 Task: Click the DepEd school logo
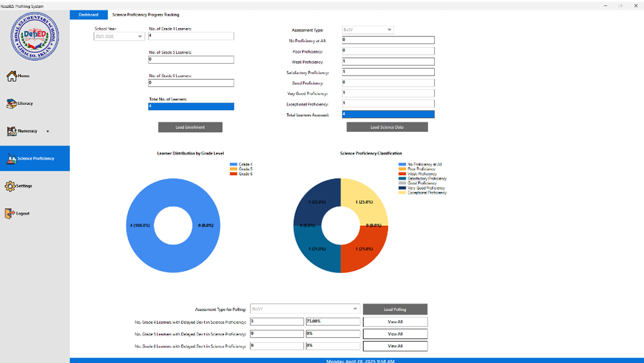35,36
